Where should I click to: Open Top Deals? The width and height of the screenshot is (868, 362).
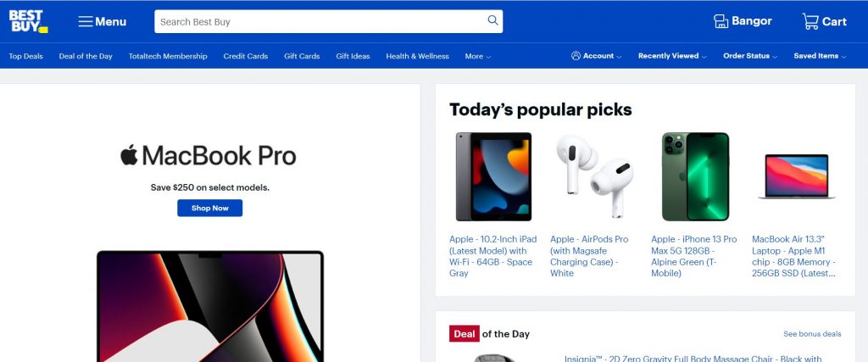click(25, 57)
